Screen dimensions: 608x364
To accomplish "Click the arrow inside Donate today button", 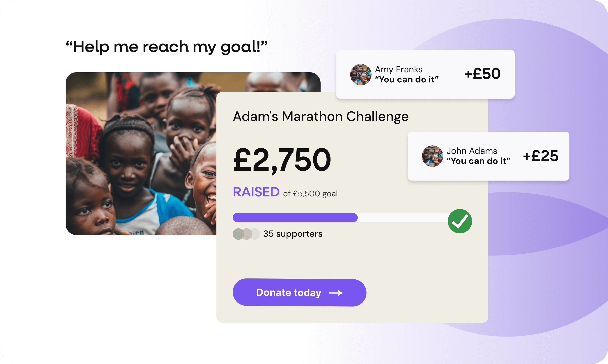I will pos(336,293).
